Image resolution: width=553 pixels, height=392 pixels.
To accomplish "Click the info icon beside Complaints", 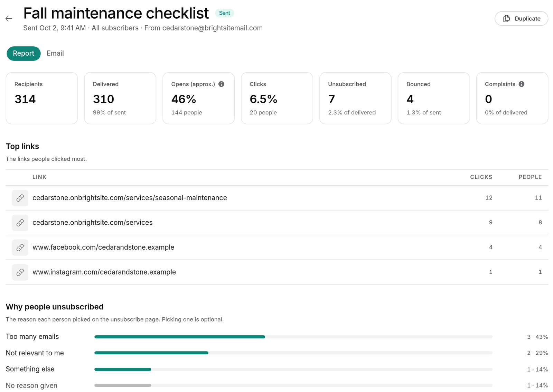I will (x=522, y=84).
